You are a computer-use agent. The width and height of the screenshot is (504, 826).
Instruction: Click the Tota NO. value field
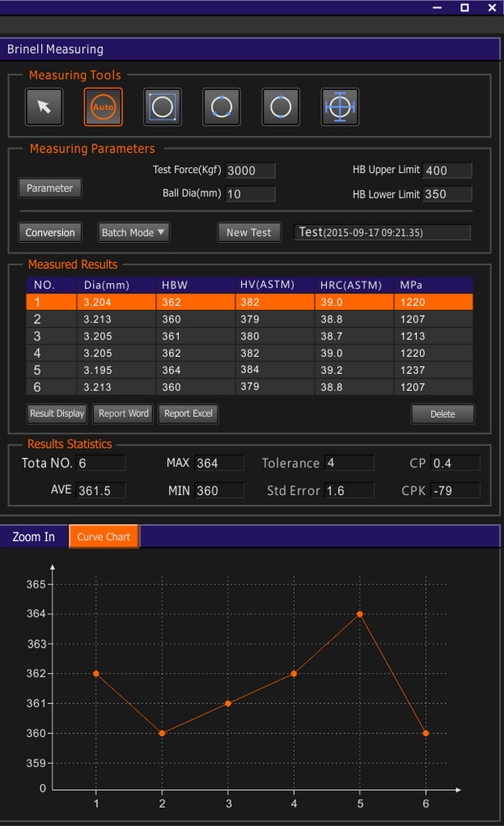(101, 463)
